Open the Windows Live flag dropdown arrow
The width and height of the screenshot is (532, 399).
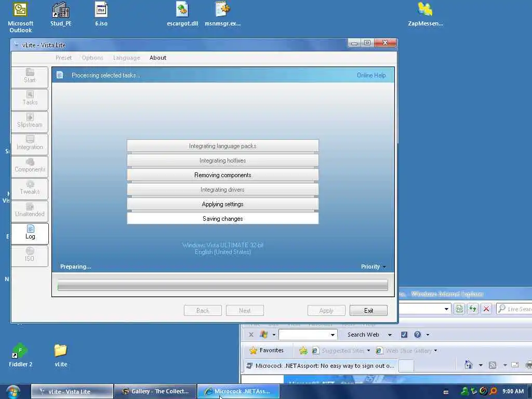(274, 335)
